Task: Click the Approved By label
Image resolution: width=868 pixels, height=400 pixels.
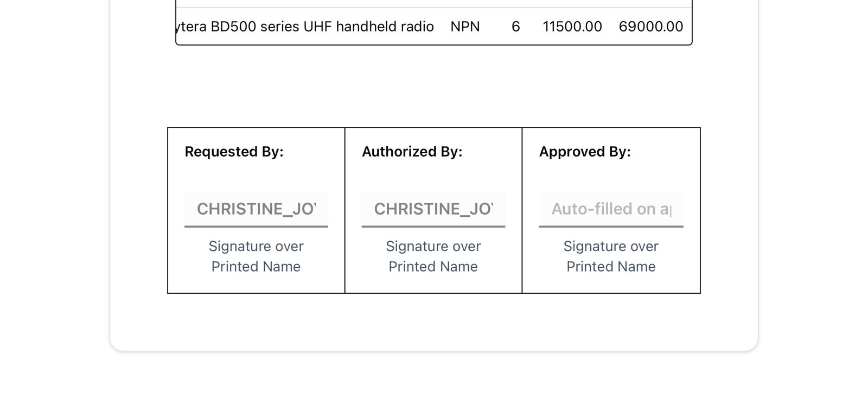Action: coord(585,152)
